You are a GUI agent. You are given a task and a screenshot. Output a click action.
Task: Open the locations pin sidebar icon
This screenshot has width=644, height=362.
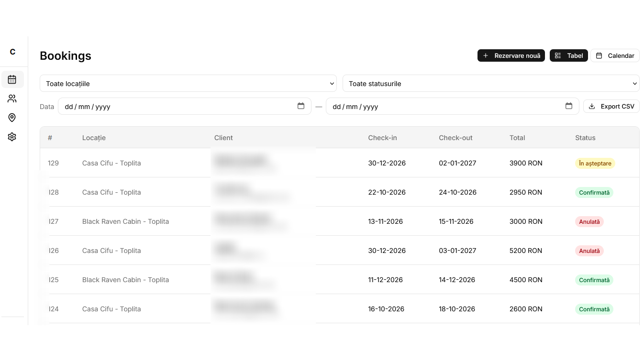pyautogui.click(x=12, y=118)
